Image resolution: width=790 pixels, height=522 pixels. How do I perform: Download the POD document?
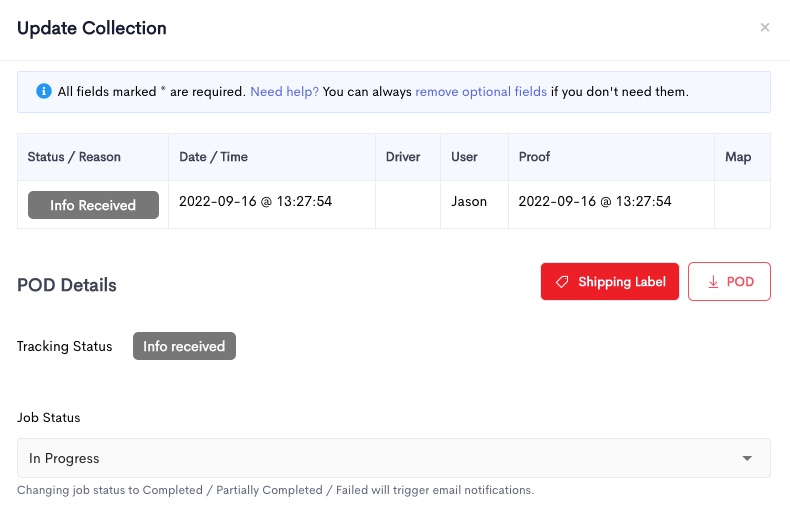(x=729, y=282)
